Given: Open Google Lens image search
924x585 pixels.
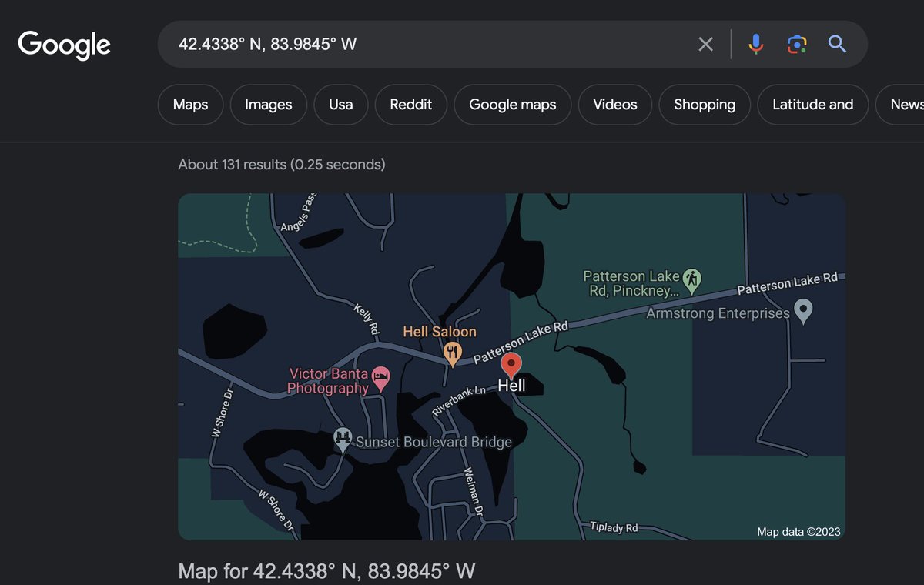Looking at the screenshot, I should click(797, 44).
